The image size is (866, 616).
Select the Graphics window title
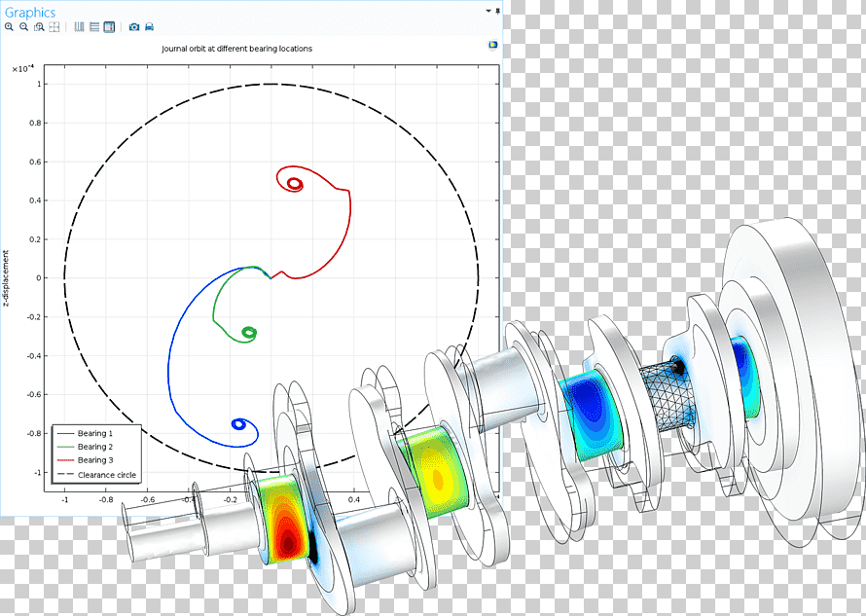tap(30, 12)
